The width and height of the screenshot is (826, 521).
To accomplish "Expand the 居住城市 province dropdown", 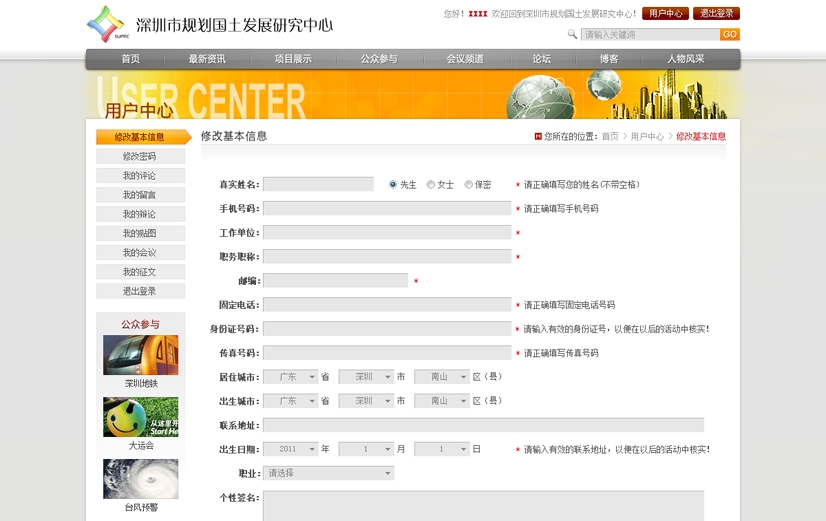I will tap(290, 377).
